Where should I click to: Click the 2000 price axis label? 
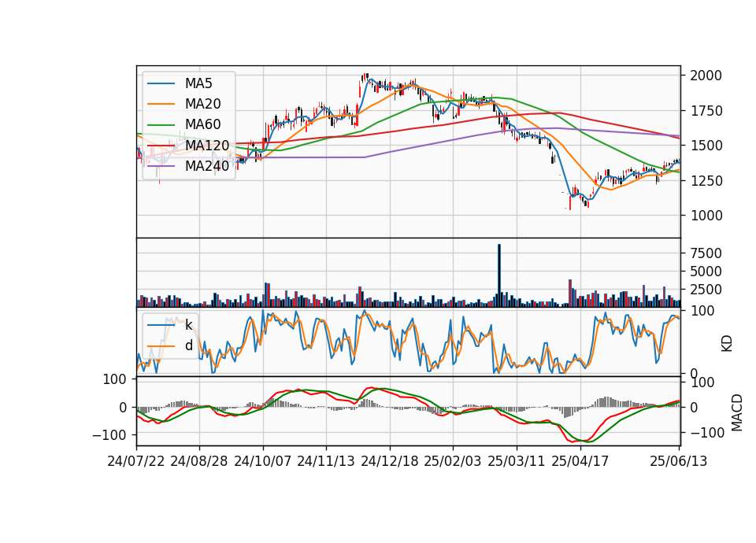pyautogui.click(x=706, y=76)
